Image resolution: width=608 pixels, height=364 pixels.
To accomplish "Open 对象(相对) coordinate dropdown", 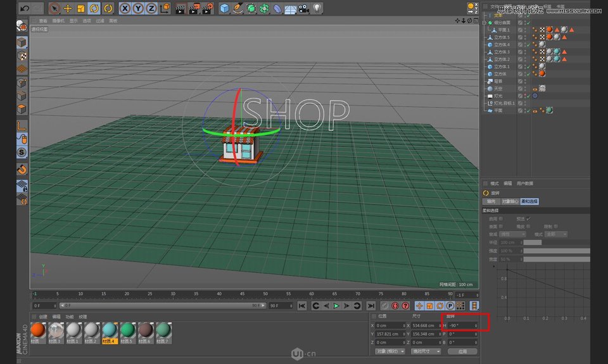I will 390,351.
